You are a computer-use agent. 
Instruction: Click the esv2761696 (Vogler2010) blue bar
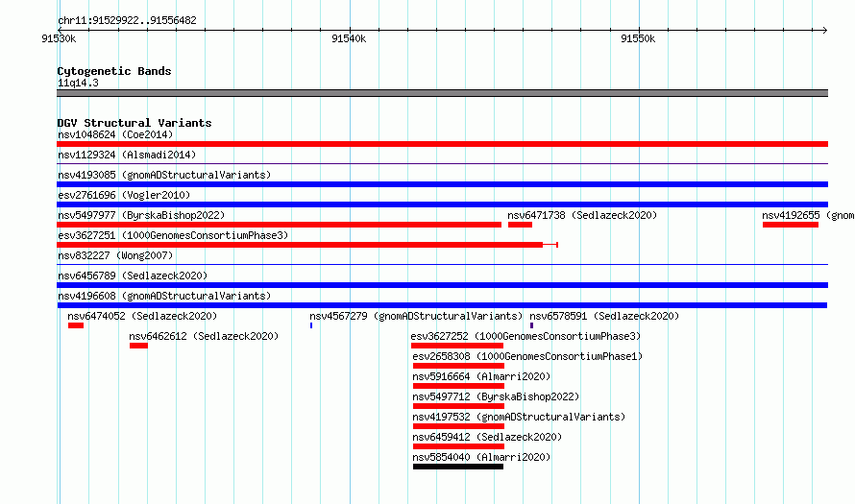click(442, 204)
